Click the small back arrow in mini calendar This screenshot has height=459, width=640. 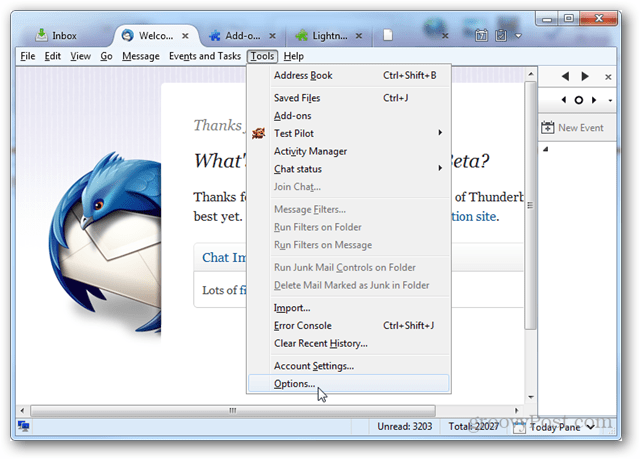[564, 100]
